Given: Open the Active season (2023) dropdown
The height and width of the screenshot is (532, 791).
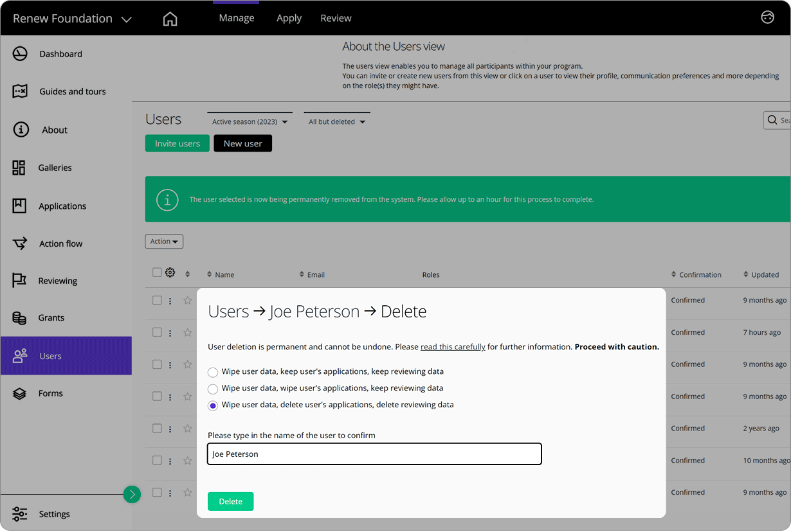Looking at the screenshot, I should [x=250, y=121].
